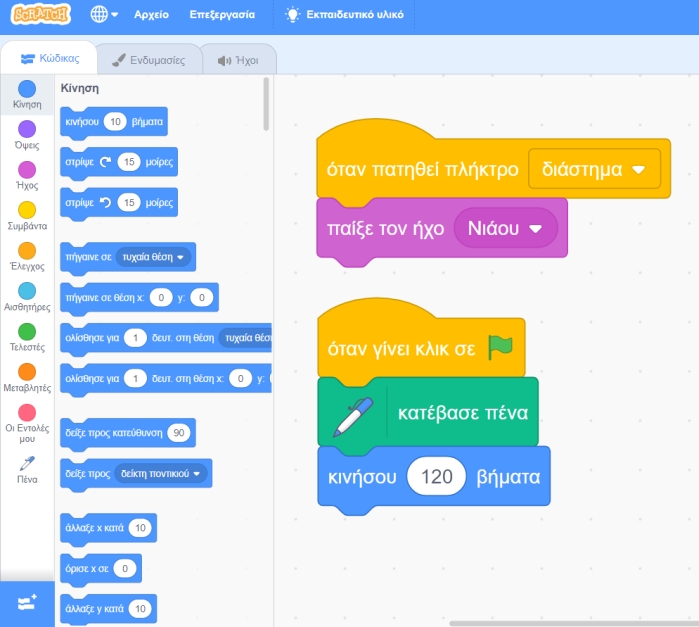
Task: Open the Αρχείο menu
Action: (151, 15)
